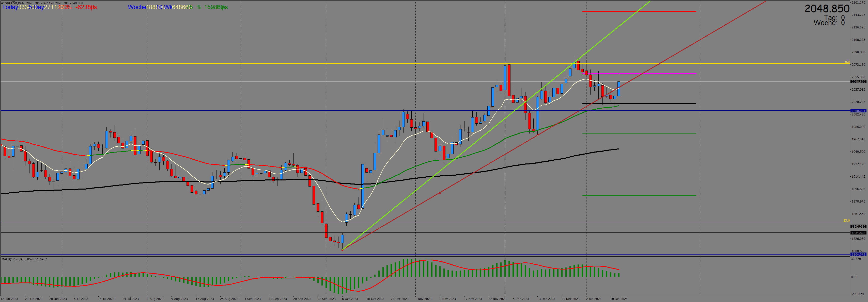The width and height of the screenshot is (868, 302).
Task: Click the yellow Fibonacci 0.0 level label
Action: tap(847, 62)
